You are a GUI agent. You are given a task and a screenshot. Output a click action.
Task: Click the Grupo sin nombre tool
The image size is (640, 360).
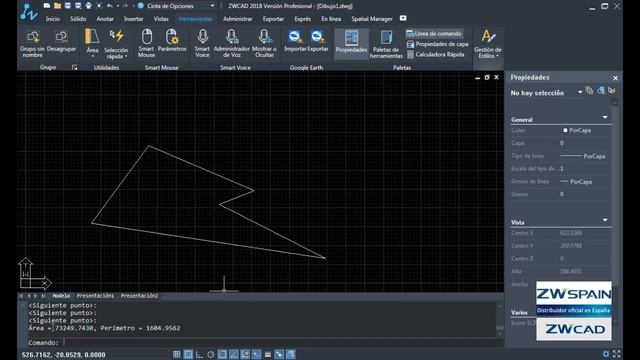[x=32, y=43]
